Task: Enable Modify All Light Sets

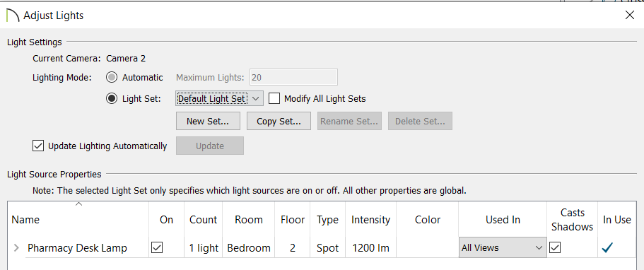Action: [x=274, y=99]
